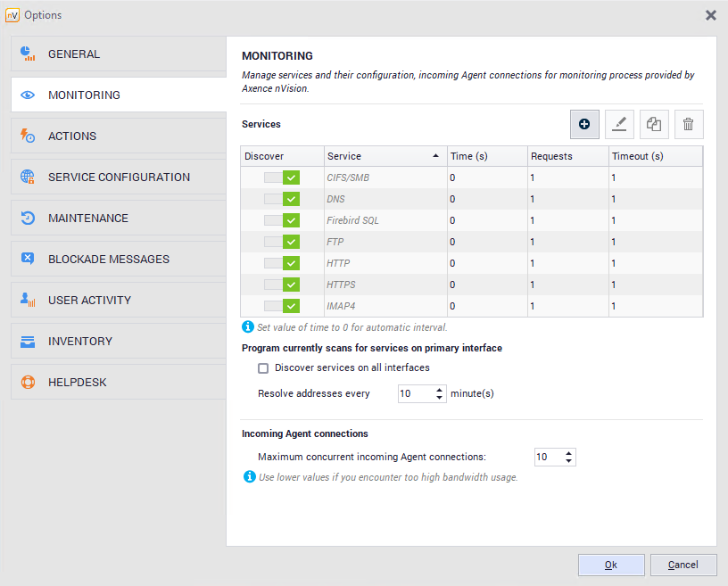
Task: Sort the table by Service column
Action: pyautogui.click(x=384, y=156)
